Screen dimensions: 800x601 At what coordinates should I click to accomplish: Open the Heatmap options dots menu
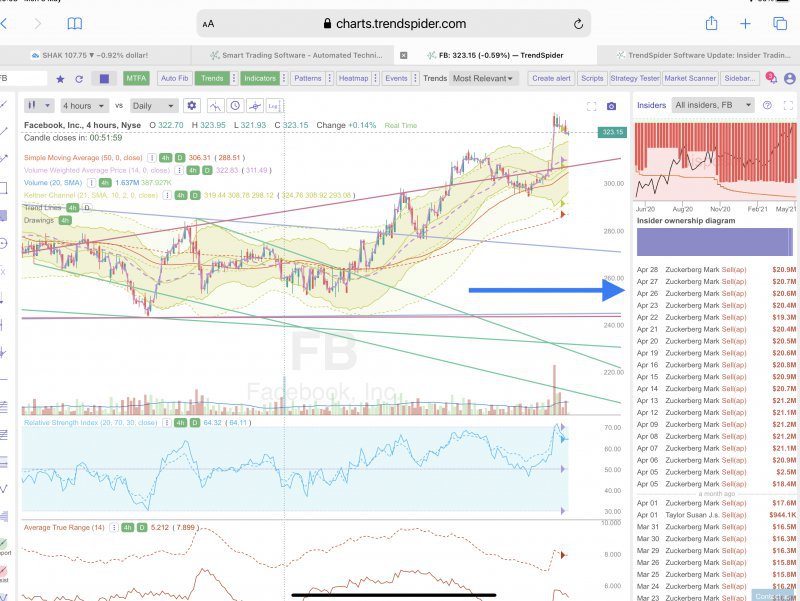(376, 79)
